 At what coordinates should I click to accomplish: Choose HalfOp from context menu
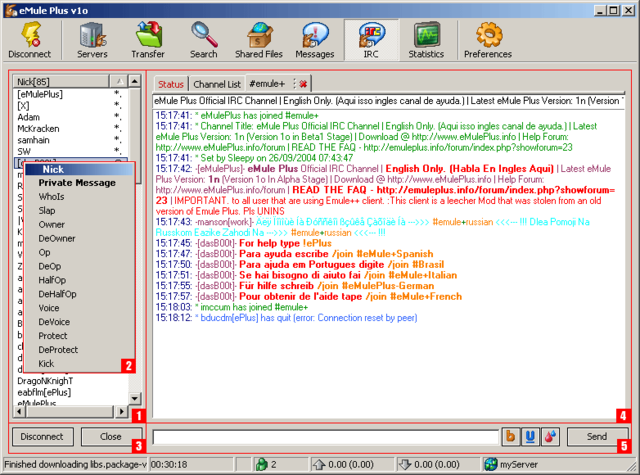coord(52,280)
